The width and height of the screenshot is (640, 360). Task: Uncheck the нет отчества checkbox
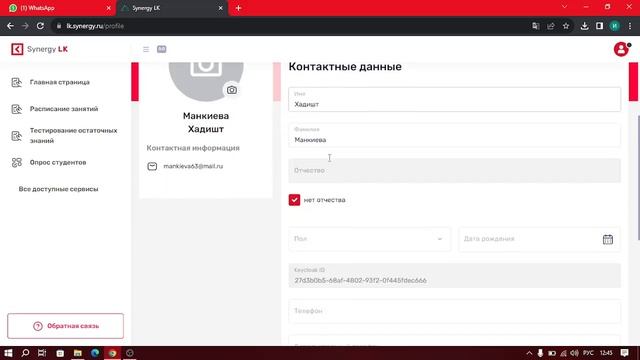point(294,200)
